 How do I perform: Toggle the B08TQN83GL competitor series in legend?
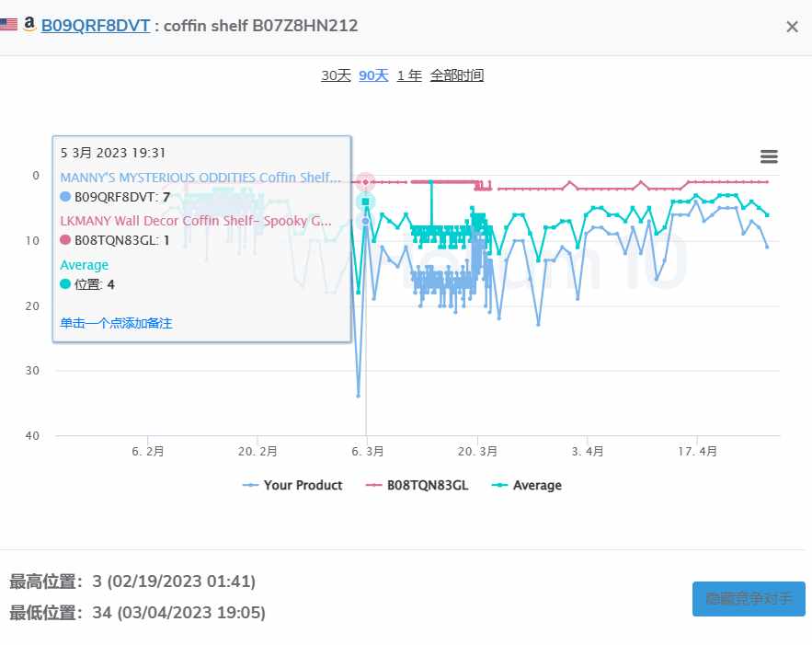(x=417, y=486)
